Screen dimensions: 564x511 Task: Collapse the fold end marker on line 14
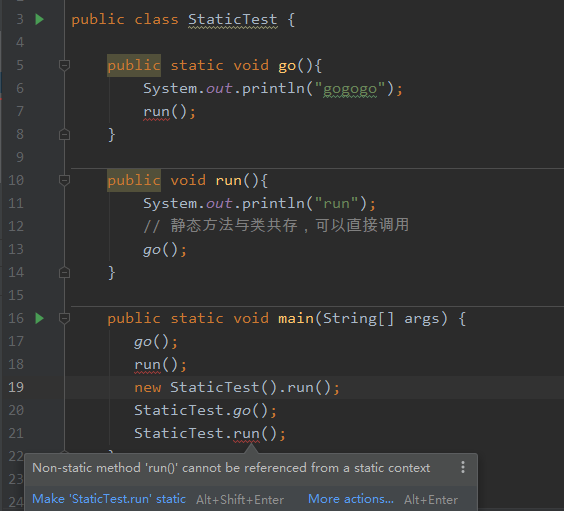[x=64, y=272]
